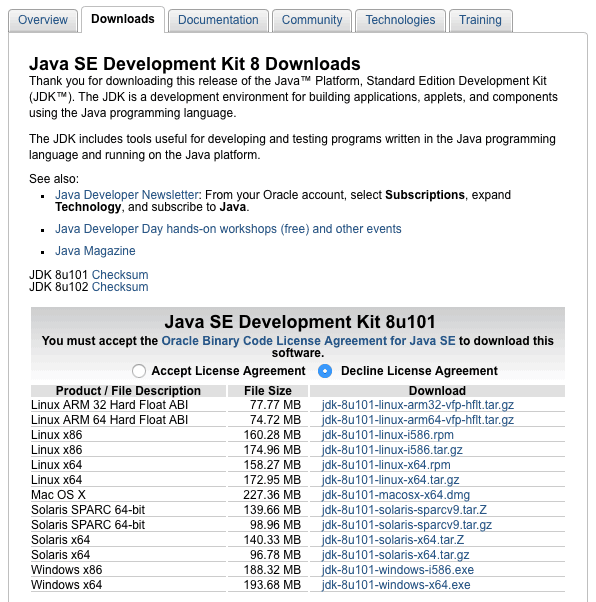Switch to the Overview tab

click(x=43, y=20)
